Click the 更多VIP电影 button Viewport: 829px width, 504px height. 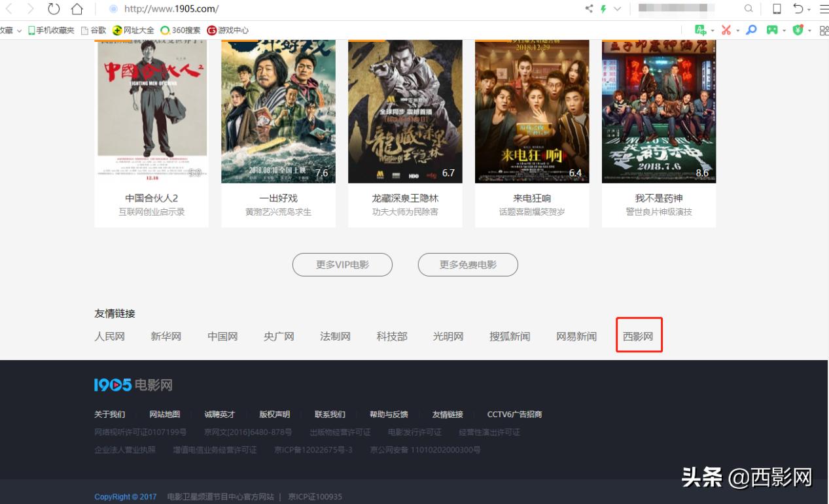pyautogui.click(x=342, y=265)
